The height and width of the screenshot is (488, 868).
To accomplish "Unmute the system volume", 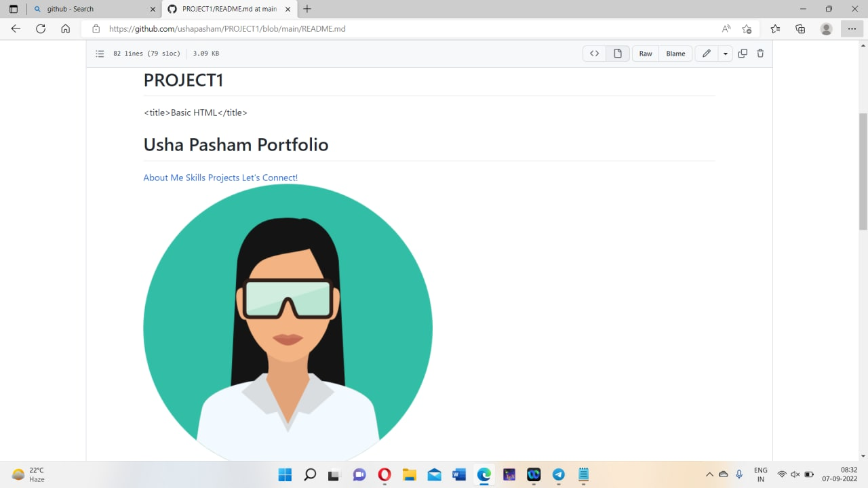I will click(795, 474).
